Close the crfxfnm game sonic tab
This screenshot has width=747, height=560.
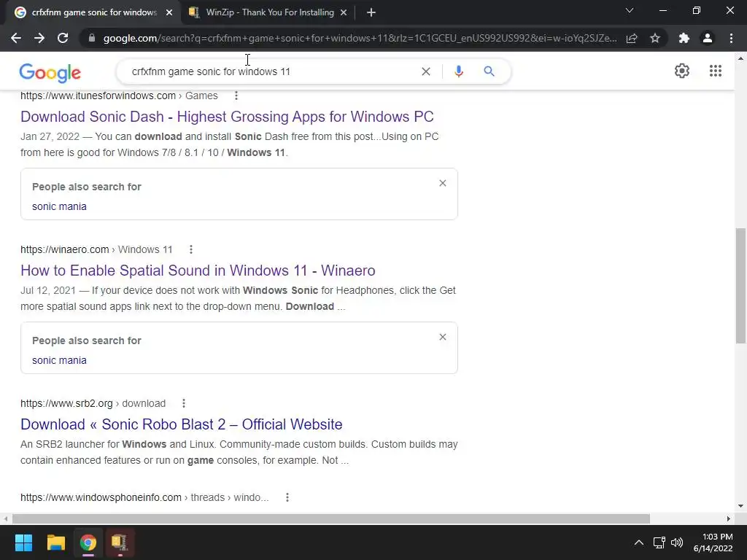[x=169, y=13]
